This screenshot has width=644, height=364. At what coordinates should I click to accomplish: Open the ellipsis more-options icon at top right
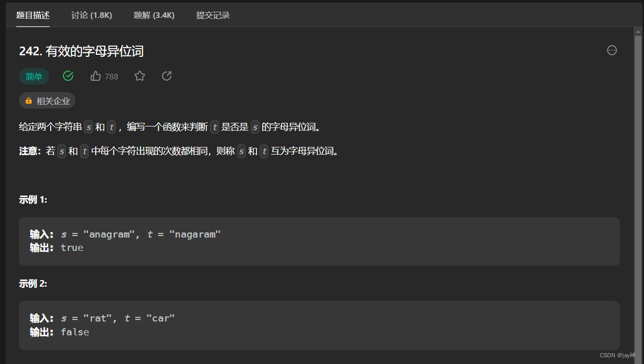pos(612,50)
